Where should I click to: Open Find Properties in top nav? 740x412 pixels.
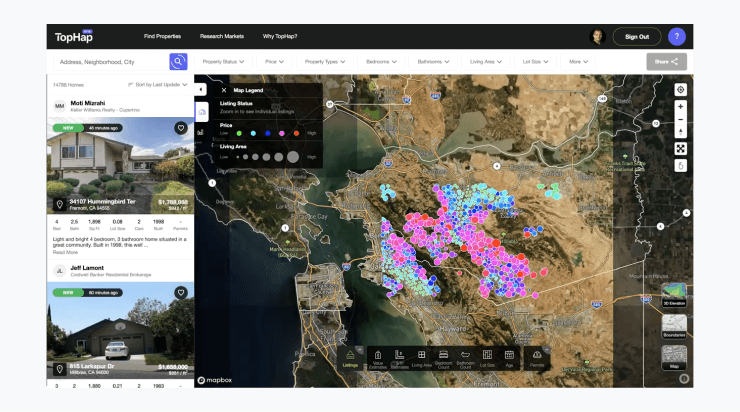tap(162, 36)
